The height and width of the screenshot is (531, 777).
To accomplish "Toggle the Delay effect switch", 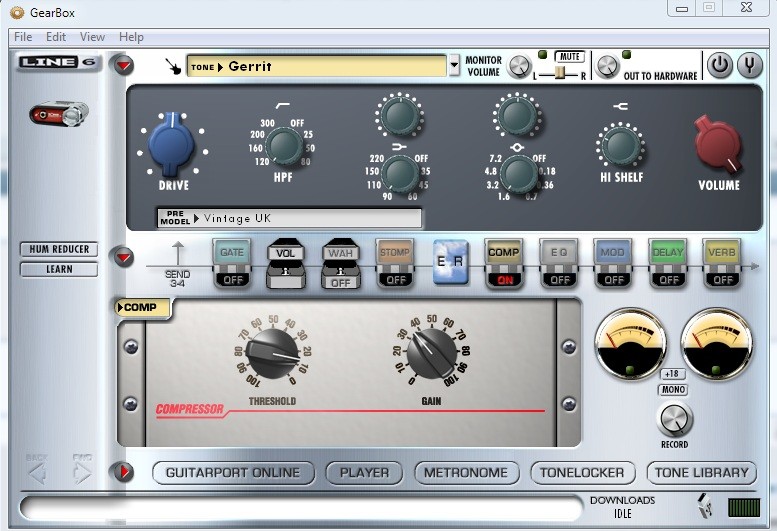I will click(668, 279).
